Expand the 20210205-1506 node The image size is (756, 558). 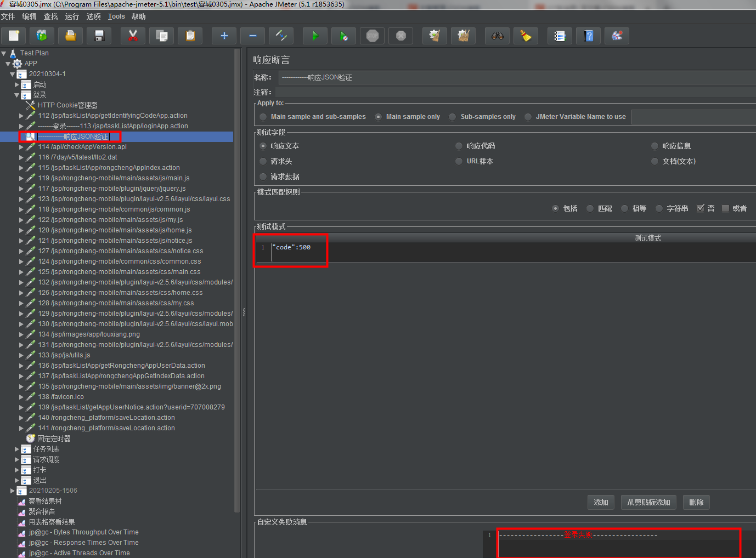click(x=12, y=491)
